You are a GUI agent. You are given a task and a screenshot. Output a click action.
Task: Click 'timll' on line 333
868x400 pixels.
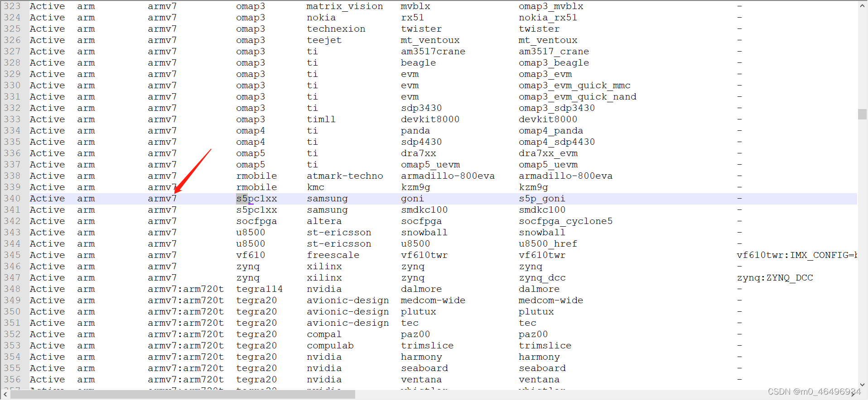(x=321, y=119)
